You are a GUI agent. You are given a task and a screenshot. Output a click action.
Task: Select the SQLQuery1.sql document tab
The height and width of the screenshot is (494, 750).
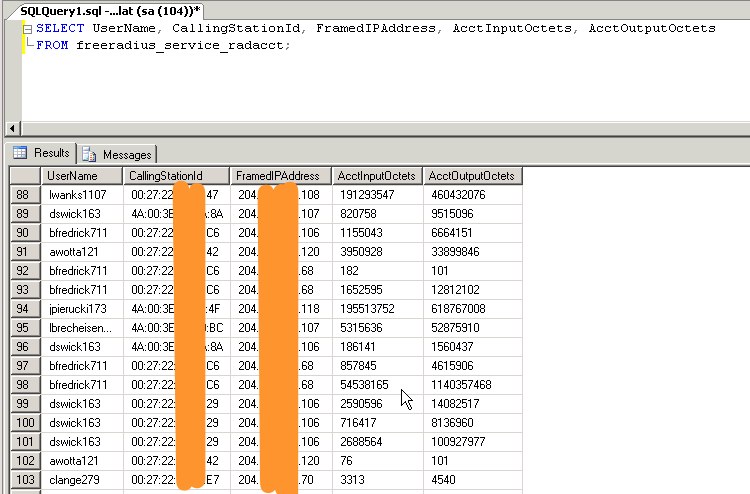click(x=109, y=11)
